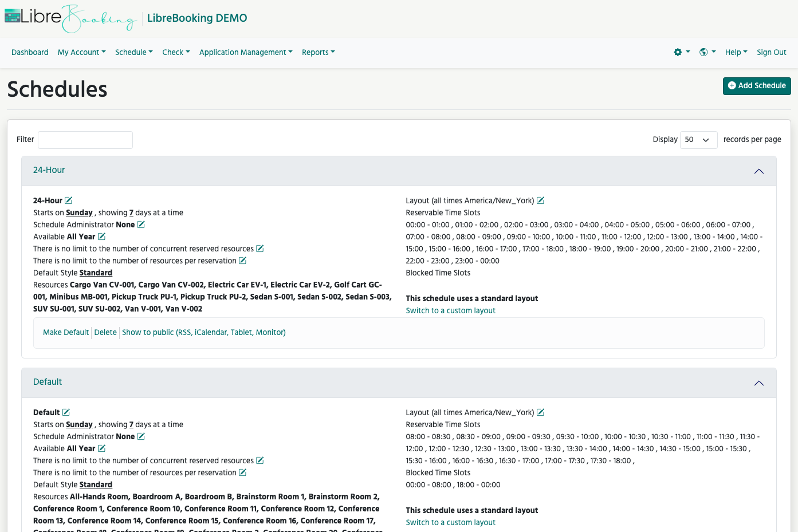This screenshot has width=798, height=532.
Task: Edit resources per reservation limit for 24-Hour
Action: click(x=242, y=261)
